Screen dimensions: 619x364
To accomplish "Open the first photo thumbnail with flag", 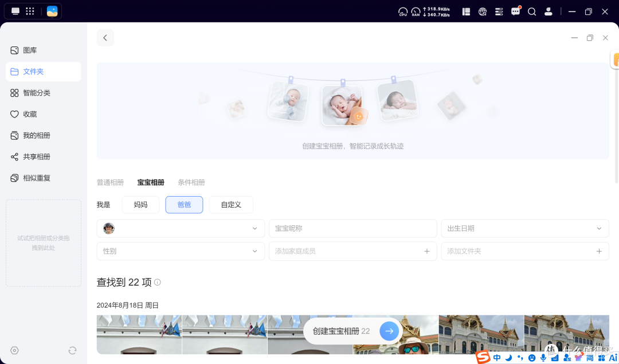I will click(139, 334).
